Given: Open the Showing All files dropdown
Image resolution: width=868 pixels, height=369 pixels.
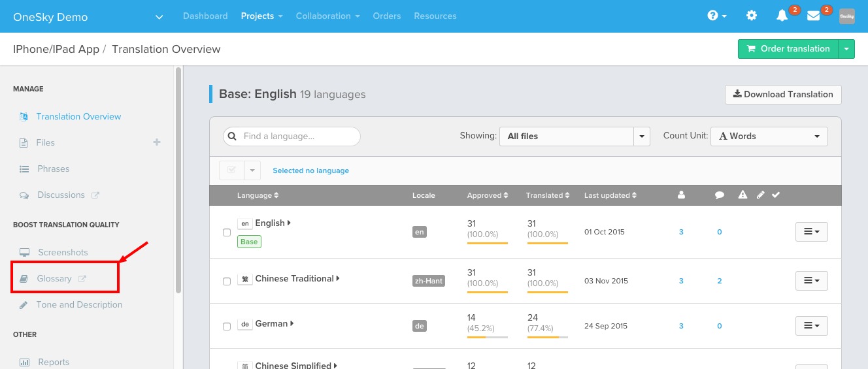Looking at the screenshot, I should coord(575,136).
